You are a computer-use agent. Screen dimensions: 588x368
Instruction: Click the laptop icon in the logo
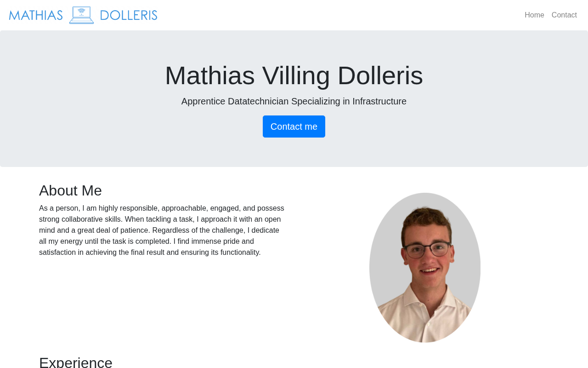click(x=81, y=15)
